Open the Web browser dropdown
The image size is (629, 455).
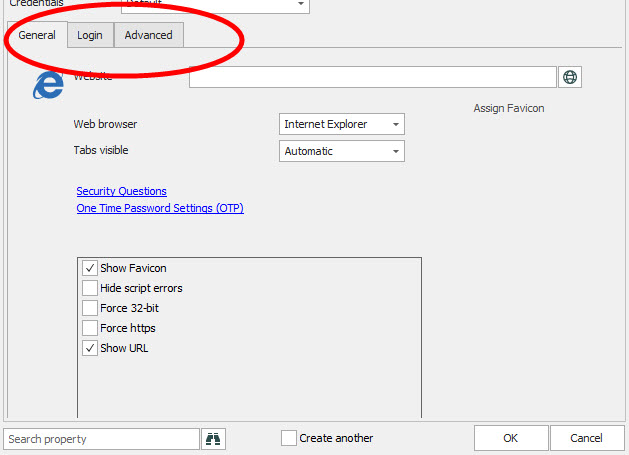point(341,124)
